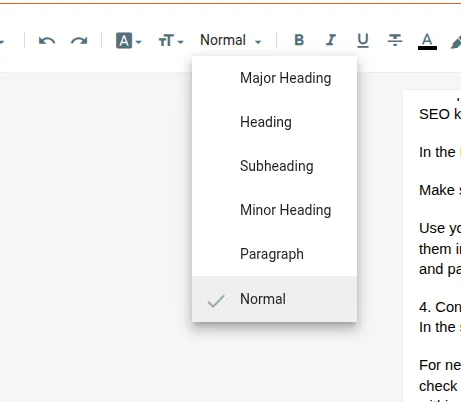Toggle strikethrough formatting
This screenshot has height=402, width=461.
click(x=395, y=40)
